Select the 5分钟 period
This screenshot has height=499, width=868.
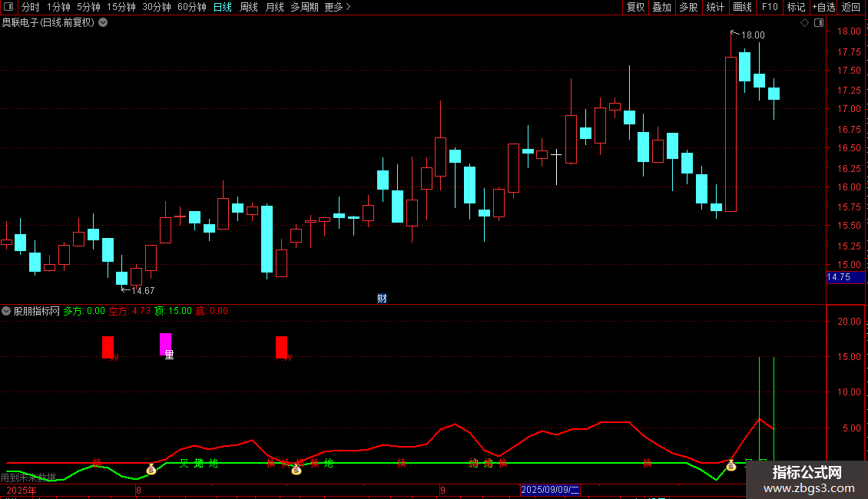pos(88,7)
